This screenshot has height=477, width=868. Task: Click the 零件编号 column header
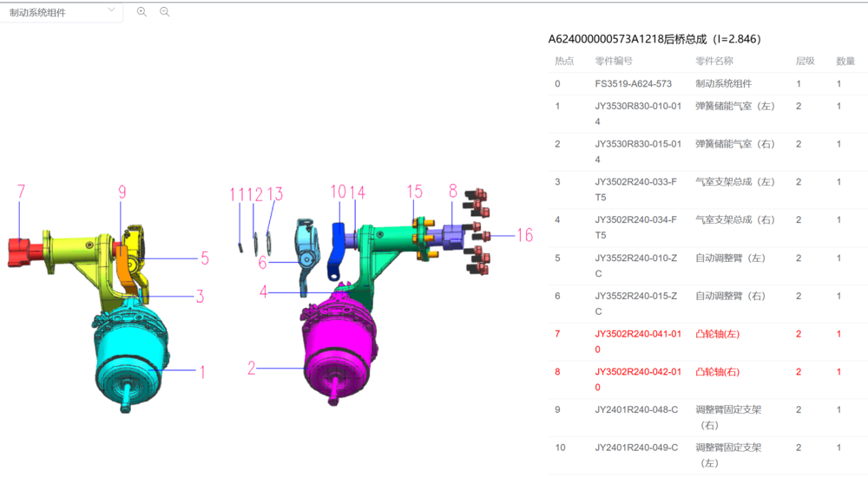click(614, 62)
